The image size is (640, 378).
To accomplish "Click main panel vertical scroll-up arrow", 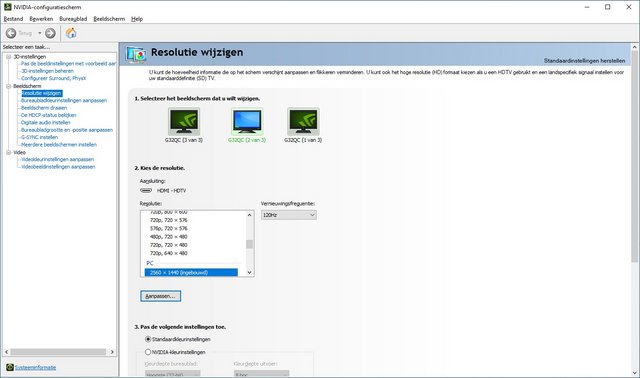I will click(x=635, y=47).
